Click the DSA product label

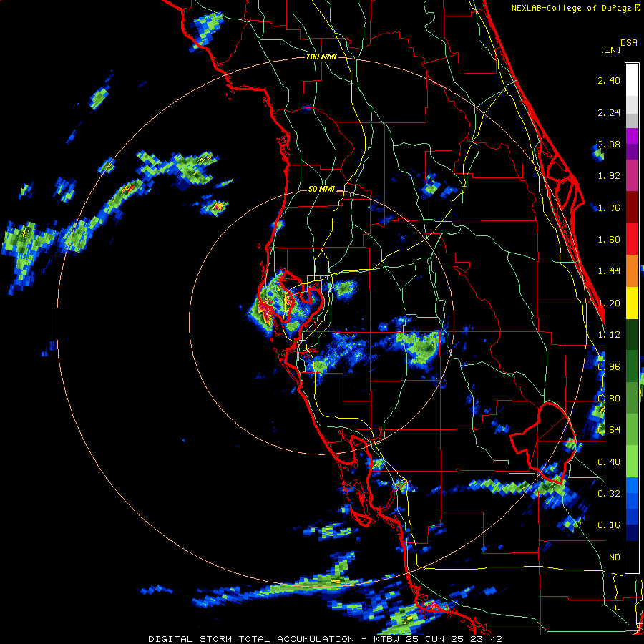(x=629, y=43)
